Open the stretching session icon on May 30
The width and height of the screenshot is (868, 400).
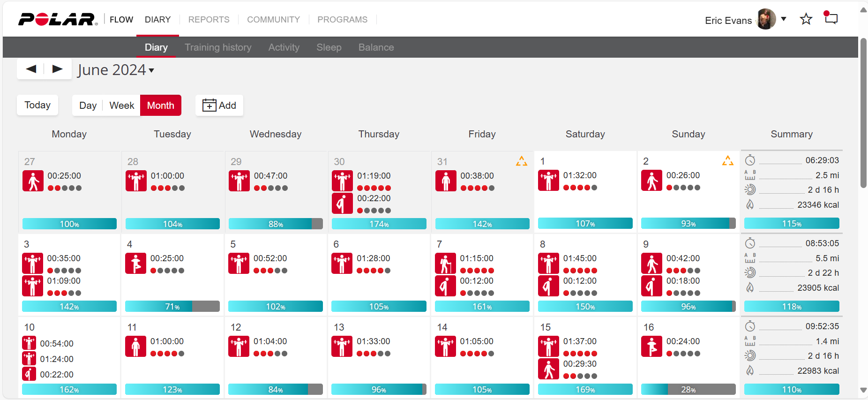tap(342, 204)
